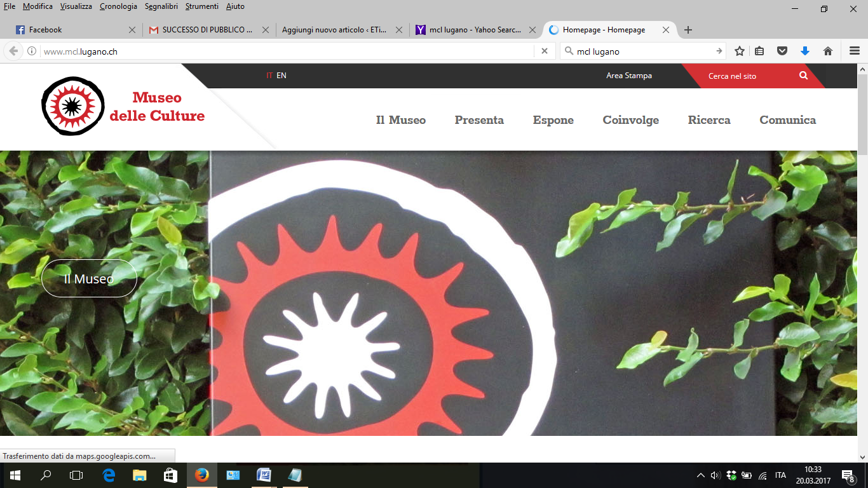Image resolution: width=868 pixels, height=488 pixels.
Task: Switch to mcl lugano Yahoo Search tab
Action: point(475,30)
